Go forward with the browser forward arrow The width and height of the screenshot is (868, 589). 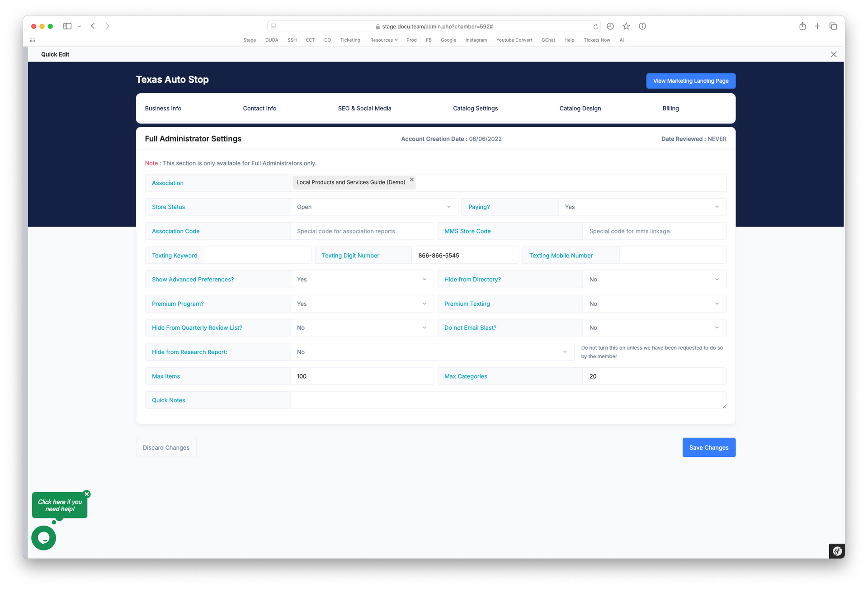pos(108,26)
